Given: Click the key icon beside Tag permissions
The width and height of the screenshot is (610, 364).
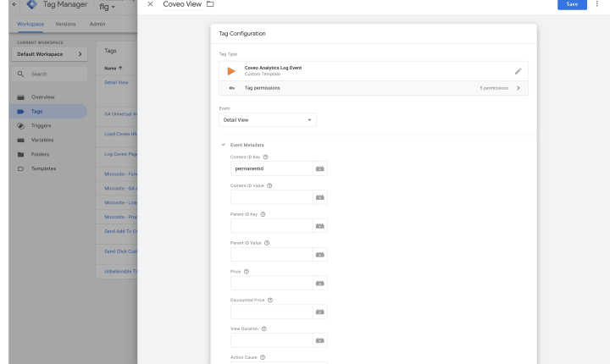Looking at the screenshot, I should tap(232, 88).
